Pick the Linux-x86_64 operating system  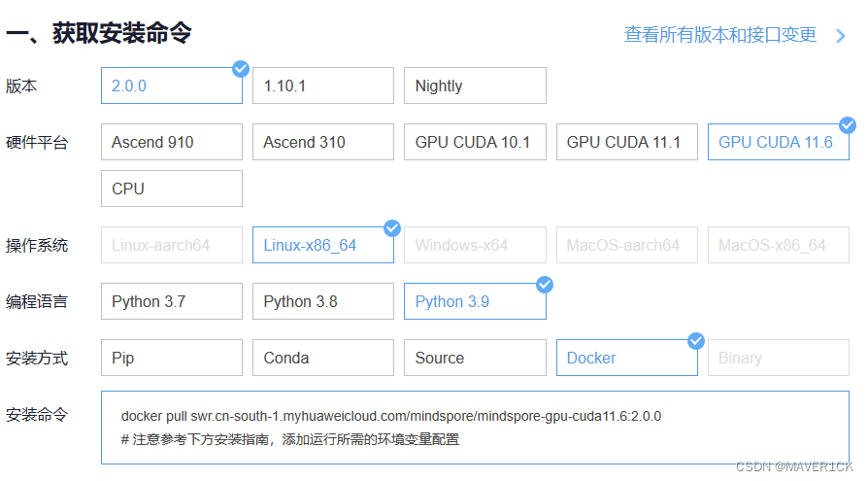pyautogui.click(x=323, y=245)
